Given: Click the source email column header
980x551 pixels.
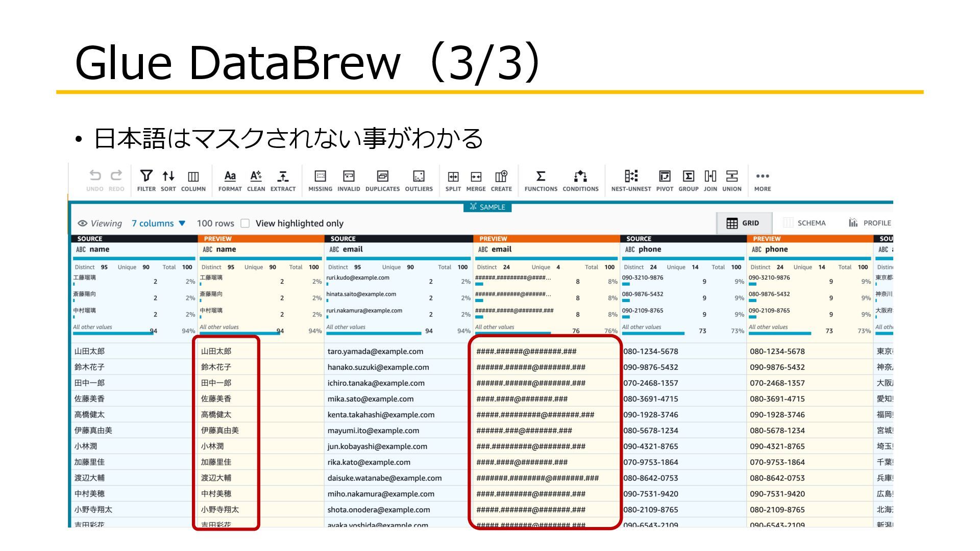Looking at the screenshot, I should click(x=352, y=249).
